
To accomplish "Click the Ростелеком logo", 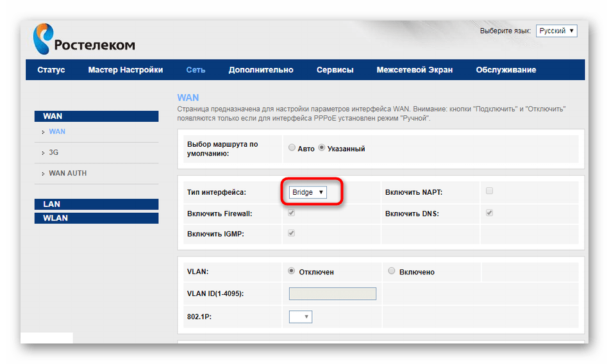I will 84,39.
